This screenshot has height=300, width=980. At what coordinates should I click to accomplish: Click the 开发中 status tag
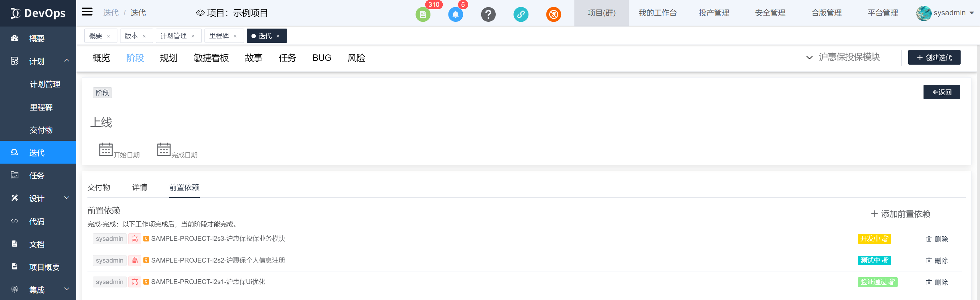[874, 239]
